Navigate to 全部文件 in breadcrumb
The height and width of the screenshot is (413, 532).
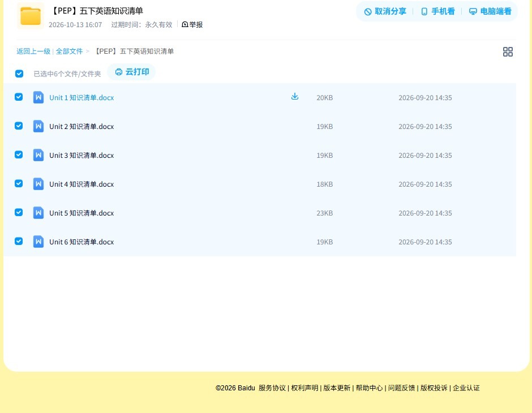click(69, 51)
